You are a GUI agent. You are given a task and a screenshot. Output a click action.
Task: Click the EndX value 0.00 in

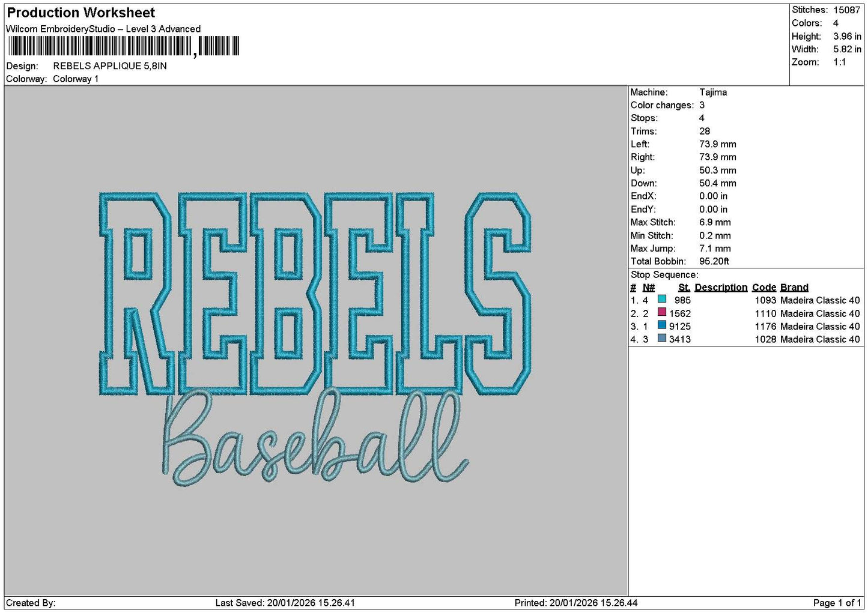[x=714, y=196]
